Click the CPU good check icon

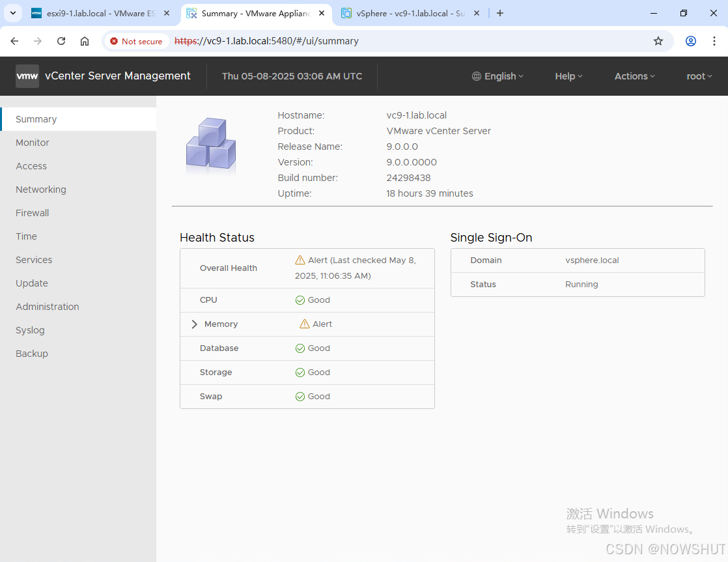coord(300,300)
